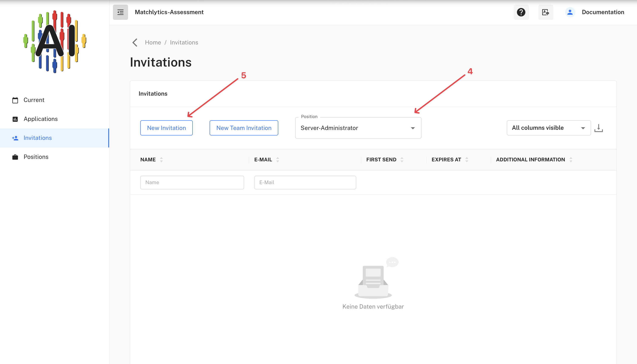This screenshot has width=637, height=364.
Task: Open the Position dropdown Server-Administrator
Action: [358, 128]
